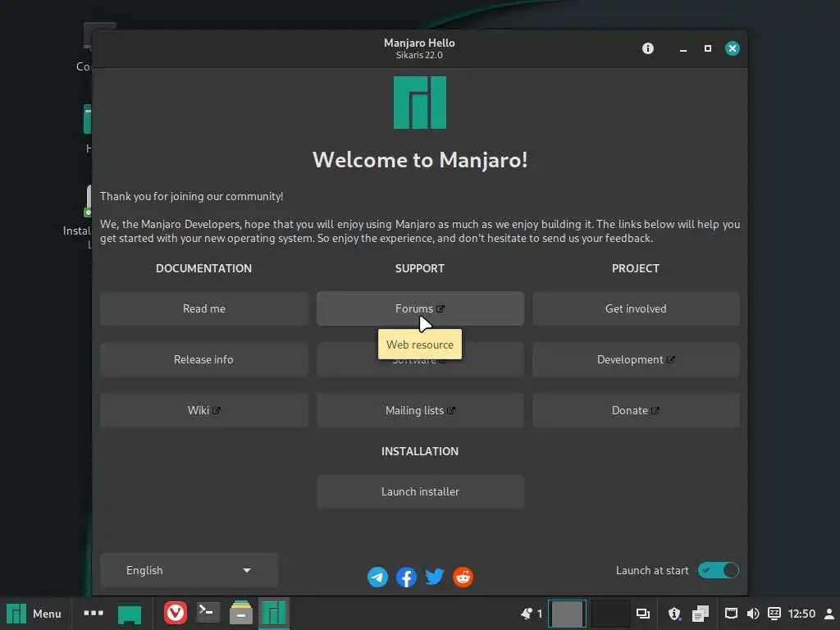
Task: Switch to the first workspace
Action: point(567,614)
